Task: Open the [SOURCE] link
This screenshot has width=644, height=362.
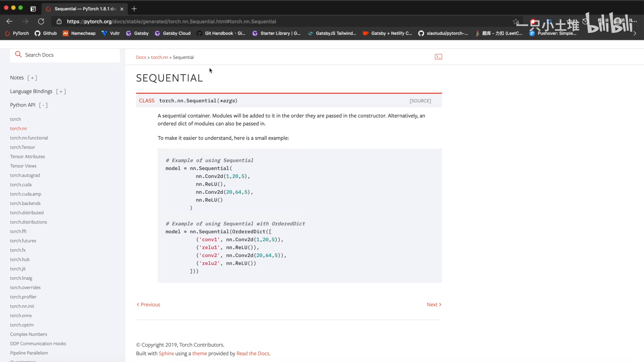Action: [420, 101]
